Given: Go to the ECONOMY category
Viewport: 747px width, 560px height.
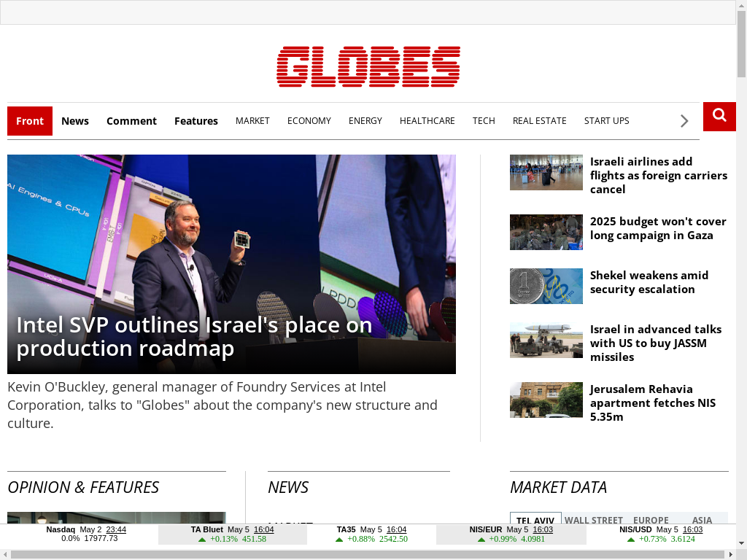Looking at the screenshot, I should (309, 121).
